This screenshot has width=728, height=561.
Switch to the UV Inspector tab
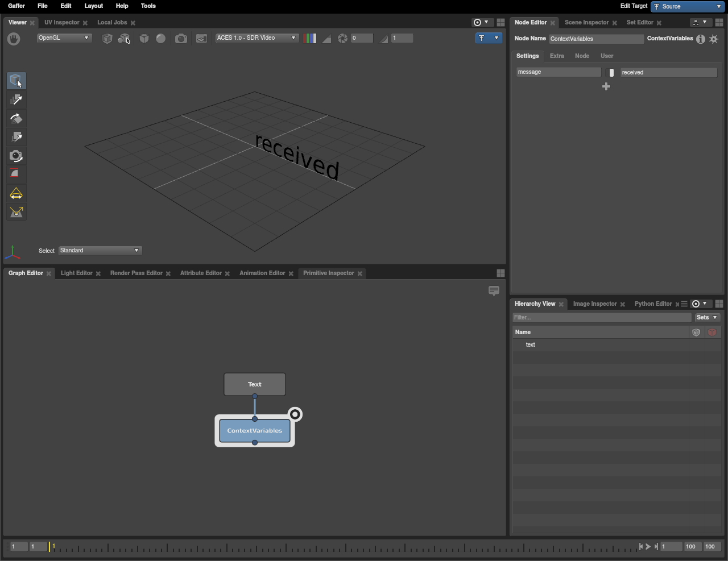[62, 22]
